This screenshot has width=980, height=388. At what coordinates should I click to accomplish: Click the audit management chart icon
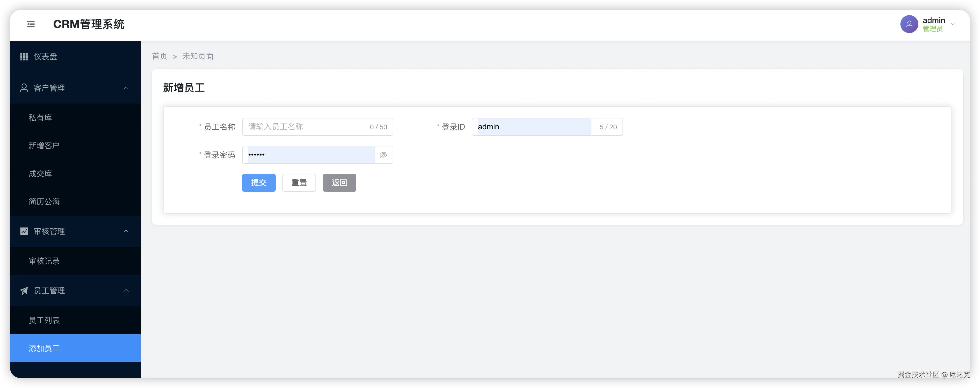click(x=24, y=231)
